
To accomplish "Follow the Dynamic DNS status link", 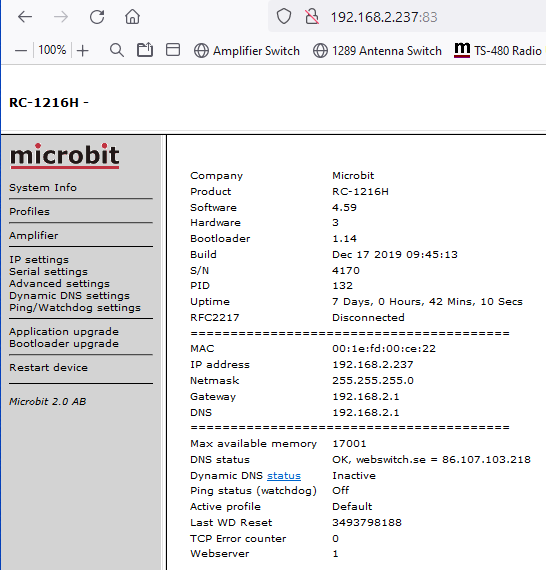I will (284, 475).
